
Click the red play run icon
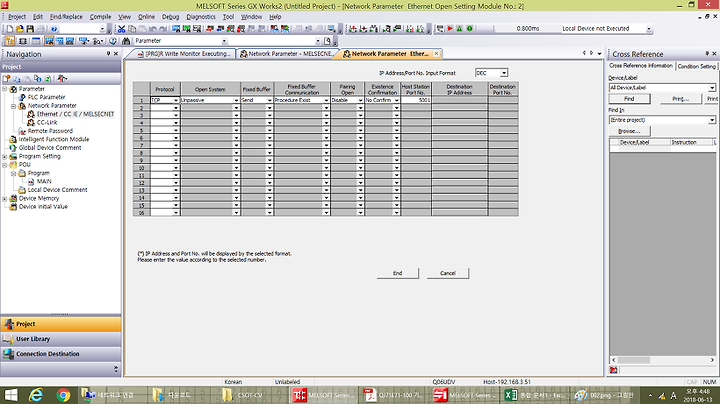tap(450, 28)
